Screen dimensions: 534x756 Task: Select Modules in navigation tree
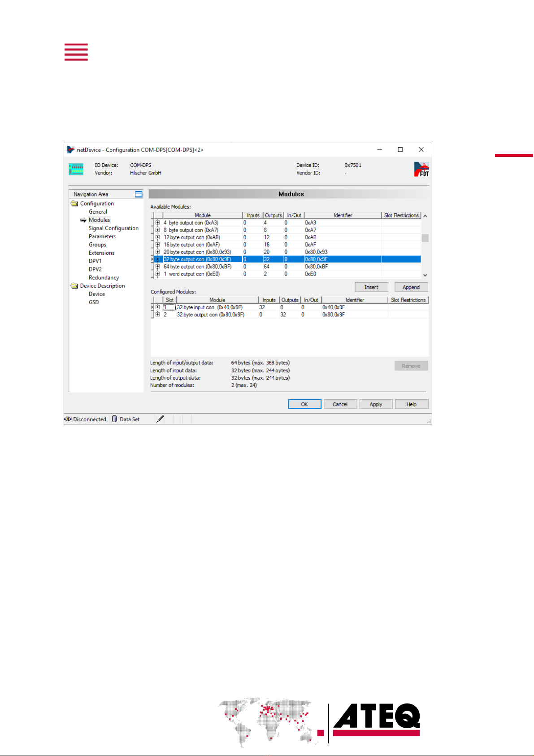99,220
